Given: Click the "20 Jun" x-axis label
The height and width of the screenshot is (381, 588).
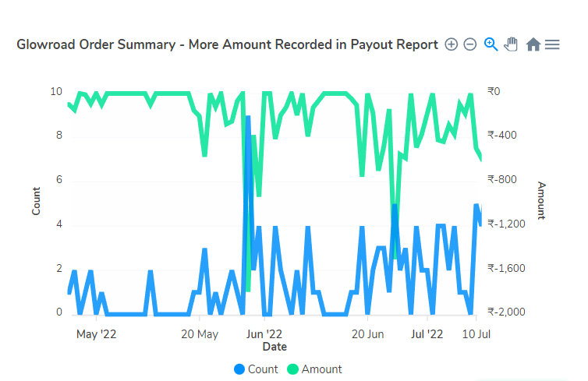Looking at the screenshot, I should click(x=367, y=333).
